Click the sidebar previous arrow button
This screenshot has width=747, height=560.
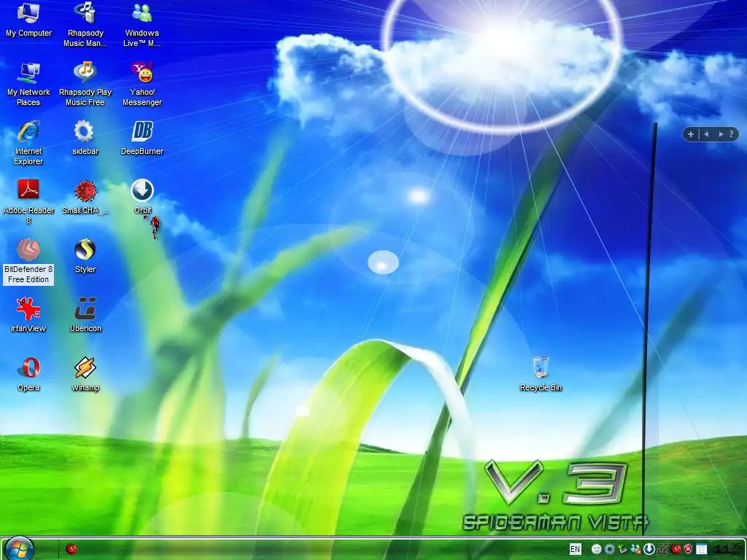[x=706, y=134]
